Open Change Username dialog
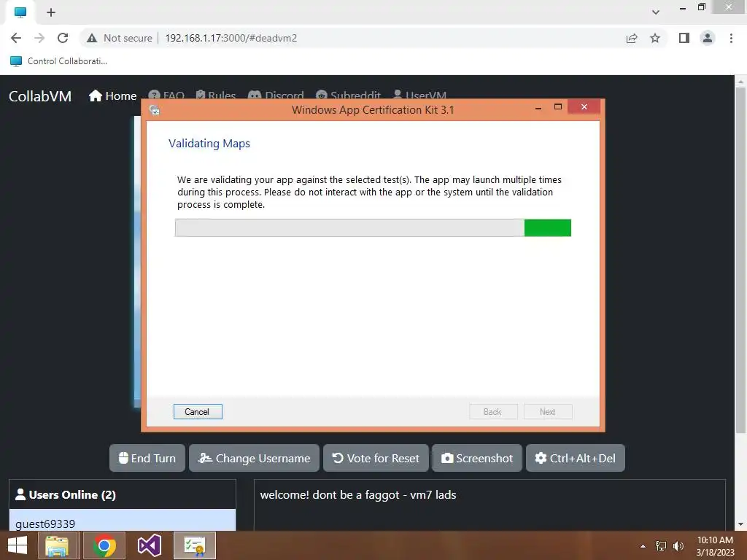 click(x=254, y=458)
